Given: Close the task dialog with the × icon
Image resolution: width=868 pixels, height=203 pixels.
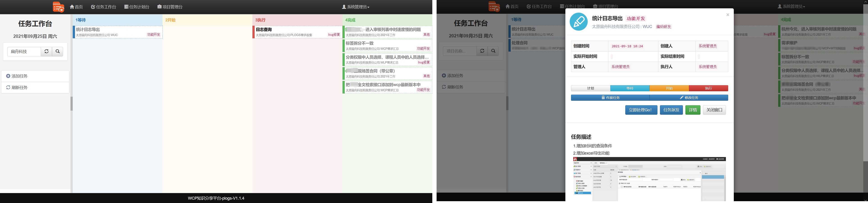Looking at the screenshot, I should [728, 15].
